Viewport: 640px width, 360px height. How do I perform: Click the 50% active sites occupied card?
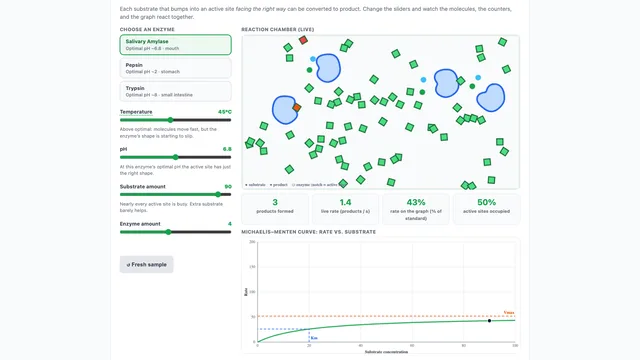coord(487,209)
